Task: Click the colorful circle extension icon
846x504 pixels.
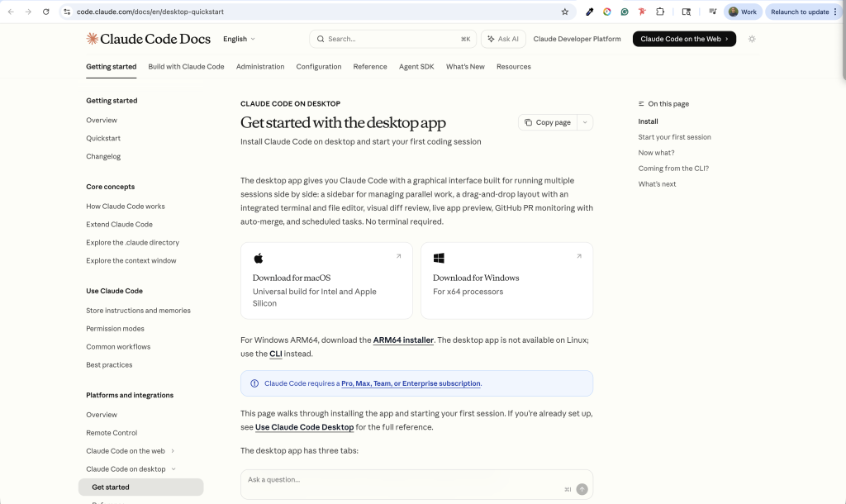Action: pyautogui.click(x=607, y=12)
